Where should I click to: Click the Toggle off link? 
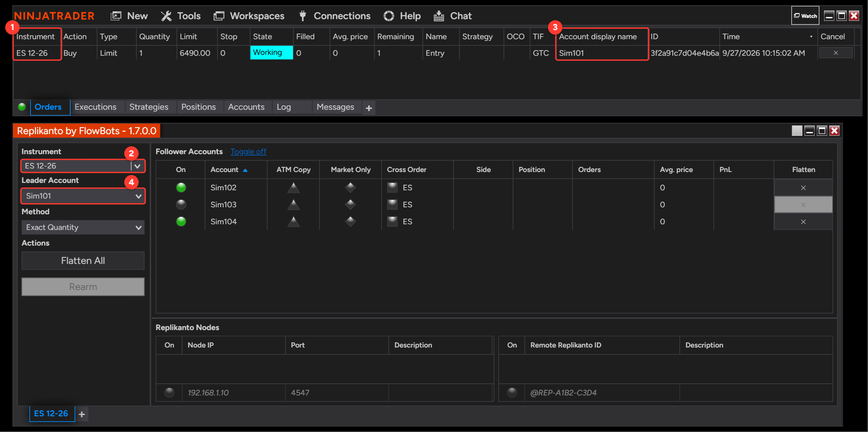point(248,152)
